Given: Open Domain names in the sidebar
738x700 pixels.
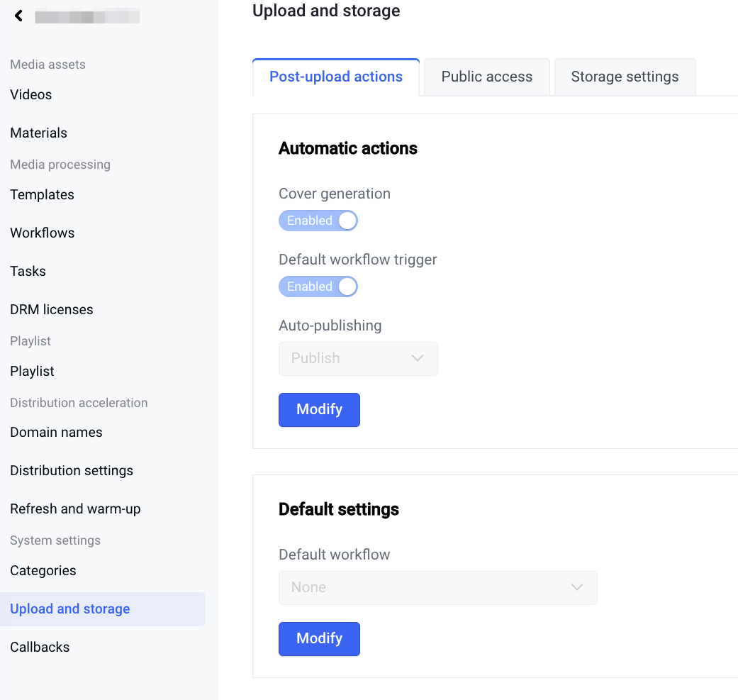Looking at the screenshot, I should click(x=57, y=433).
